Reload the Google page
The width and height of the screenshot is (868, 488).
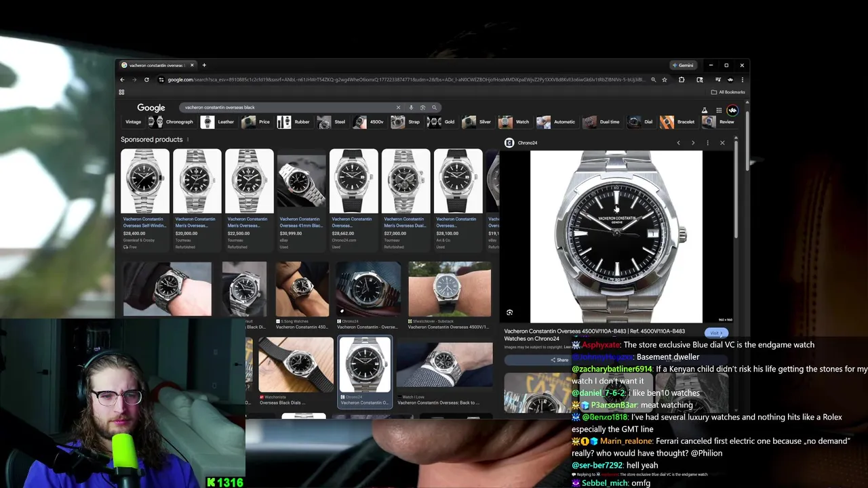(146, 79)
